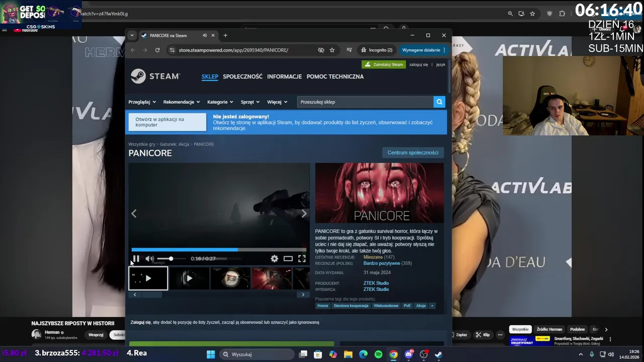The image size is (644, 362).
Task: Expand the Sprzęt dropdown menu
Action: (250, 102)
